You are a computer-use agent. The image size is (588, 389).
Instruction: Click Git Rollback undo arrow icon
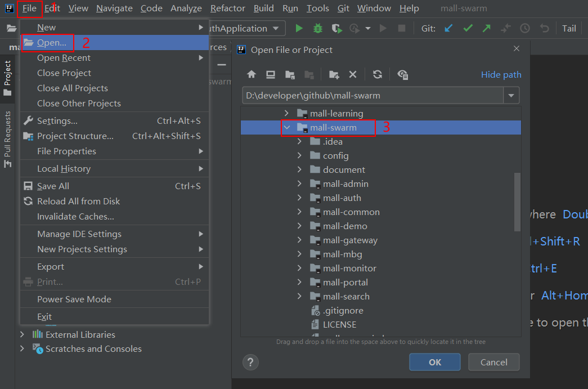pos(544,29)
